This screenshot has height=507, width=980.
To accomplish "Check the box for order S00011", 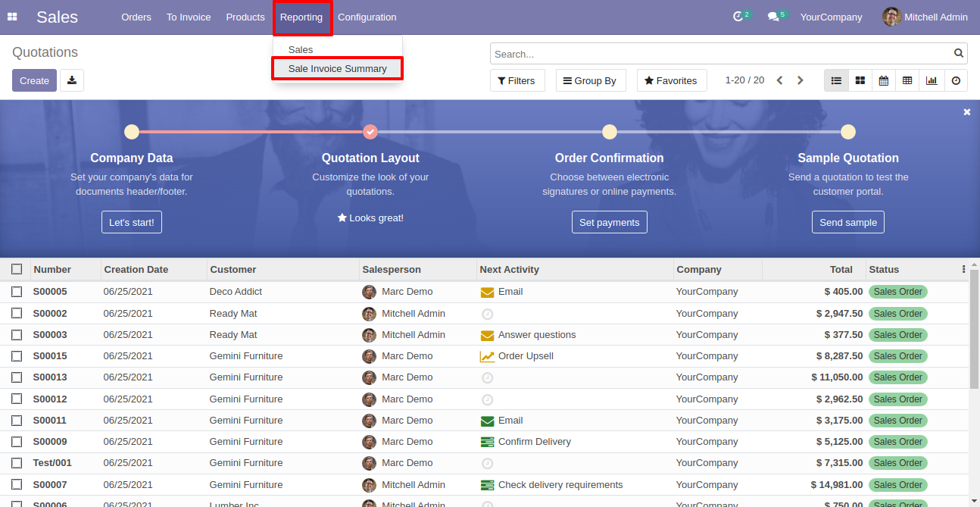I will [x=17, y=420].
